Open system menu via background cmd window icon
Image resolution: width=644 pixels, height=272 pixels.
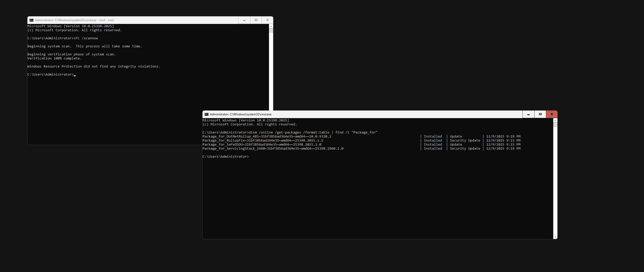(x=31, y=20)
